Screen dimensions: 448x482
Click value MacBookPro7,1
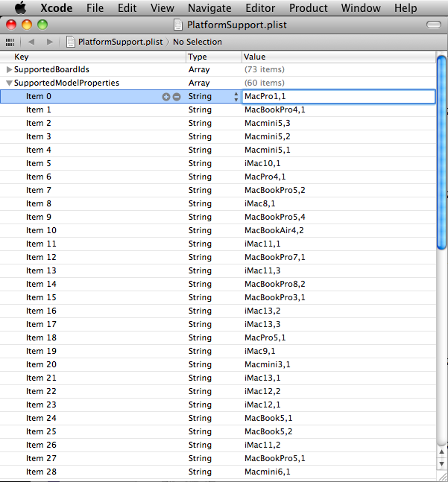[x=275, y=257]
